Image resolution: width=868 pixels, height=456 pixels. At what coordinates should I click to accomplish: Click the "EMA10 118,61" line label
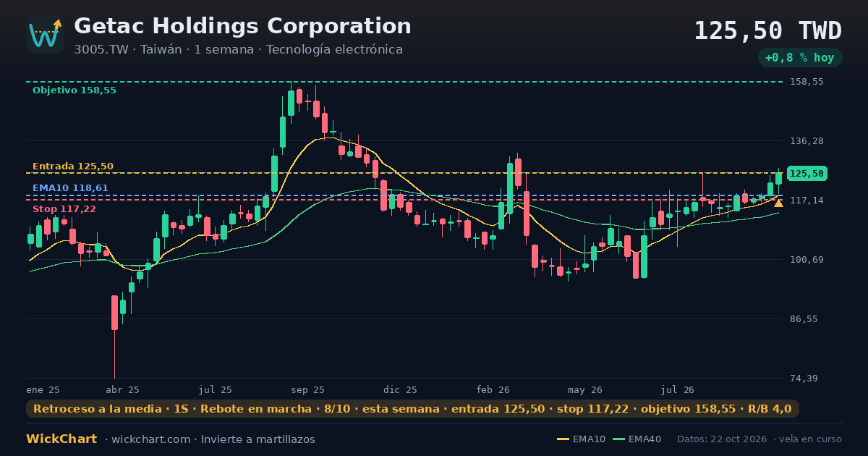[x=70, y=188]
